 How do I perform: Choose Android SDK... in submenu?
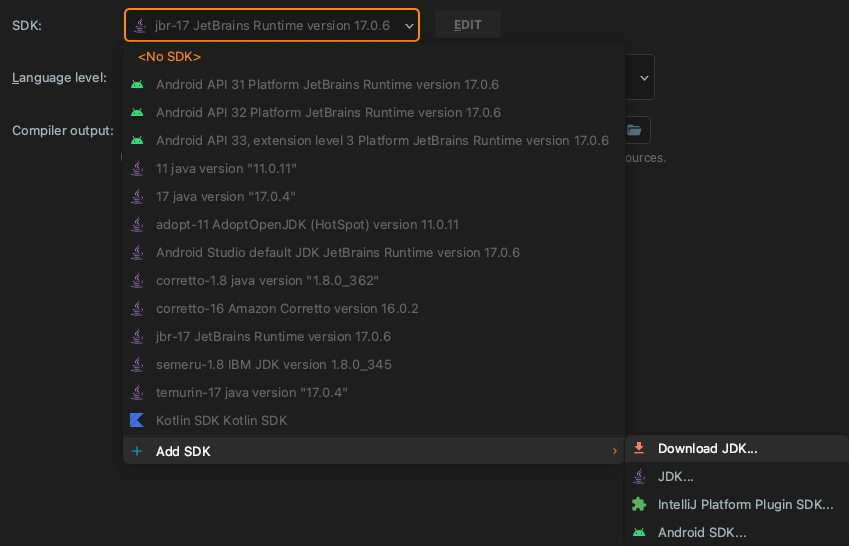click(737, 533)
